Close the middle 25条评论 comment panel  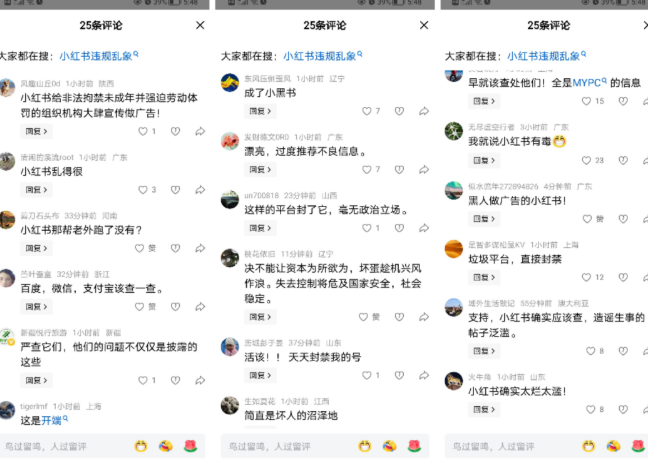point(424,25)
